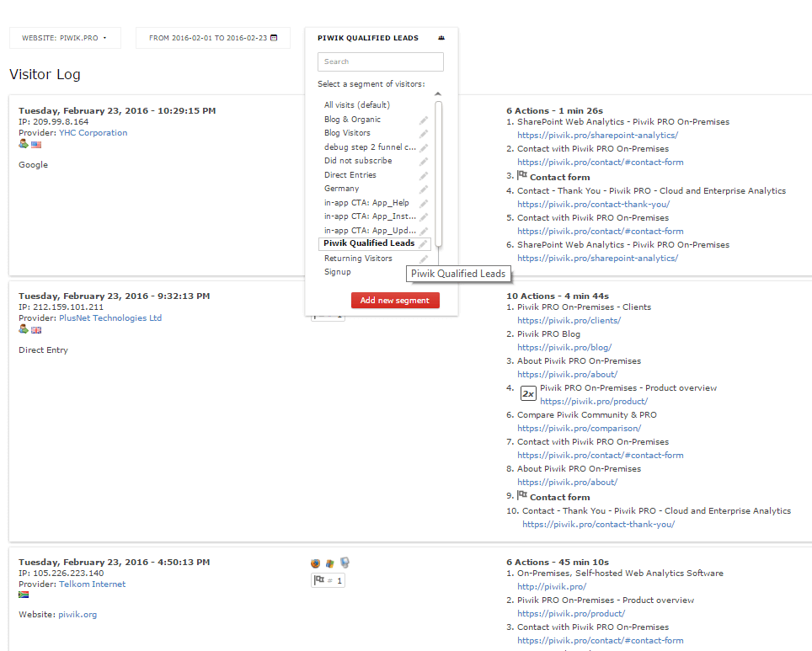Collapse the Piwik Qualified Leads segment selector
The height and width of the screenshot is (651, 812).
coord(367,38)
